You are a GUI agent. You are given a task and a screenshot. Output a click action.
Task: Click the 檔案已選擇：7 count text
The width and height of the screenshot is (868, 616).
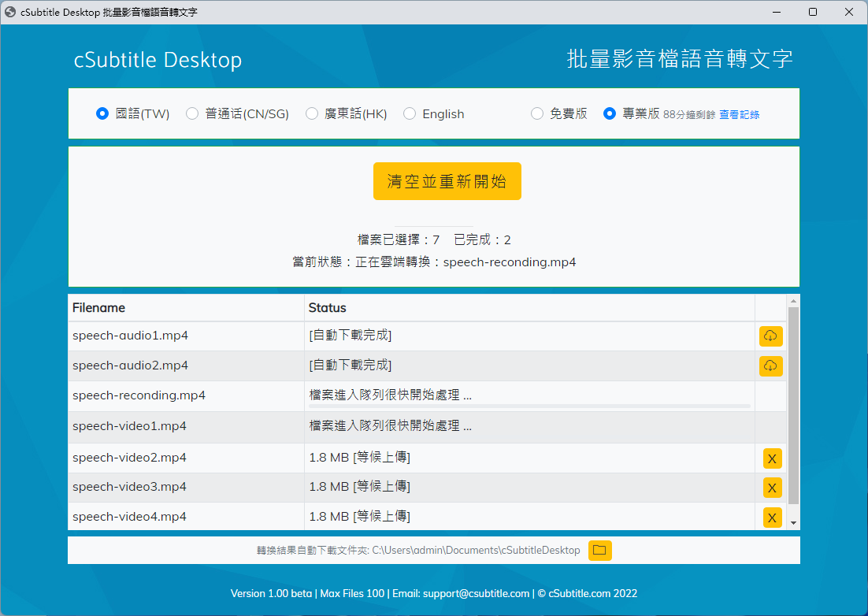click(x=399, y=239)
